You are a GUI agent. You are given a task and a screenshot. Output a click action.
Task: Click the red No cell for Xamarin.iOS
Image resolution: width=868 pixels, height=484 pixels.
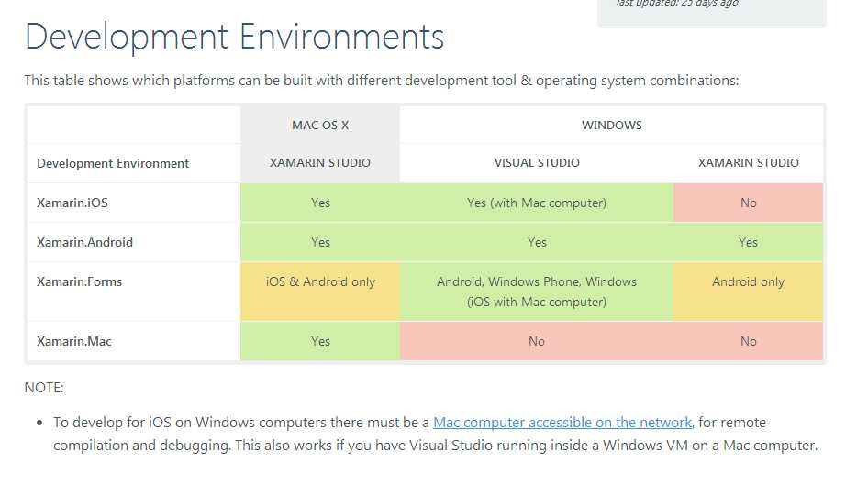pos(748,203)
